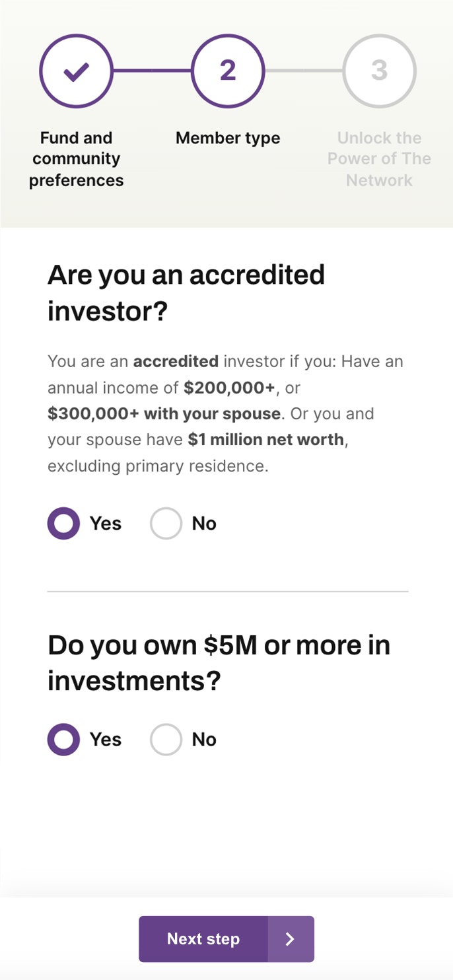
Task: Click the divider line between the two questions
Action: tap(227, 590)
